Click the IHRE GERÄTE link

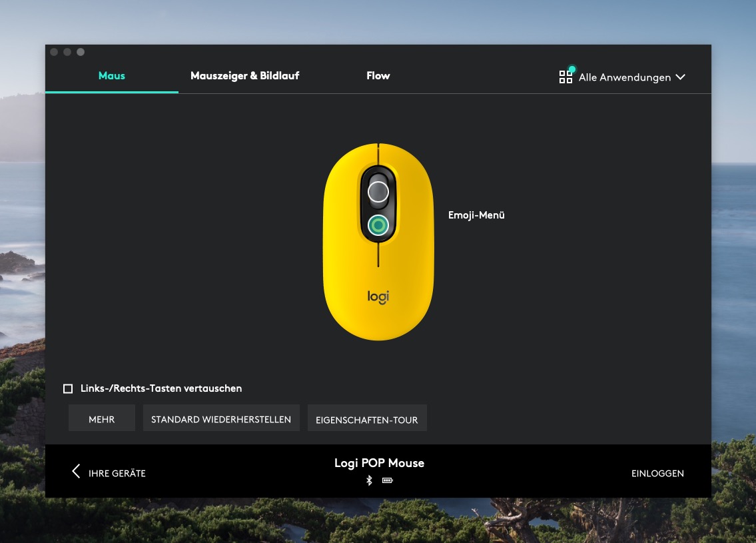117,474
